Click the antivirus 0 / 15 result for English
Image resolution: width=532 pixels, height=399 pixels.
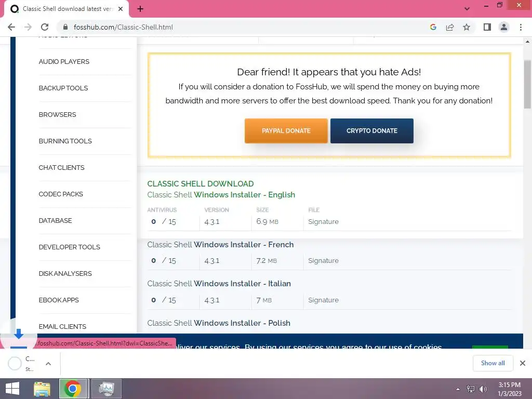164,221
